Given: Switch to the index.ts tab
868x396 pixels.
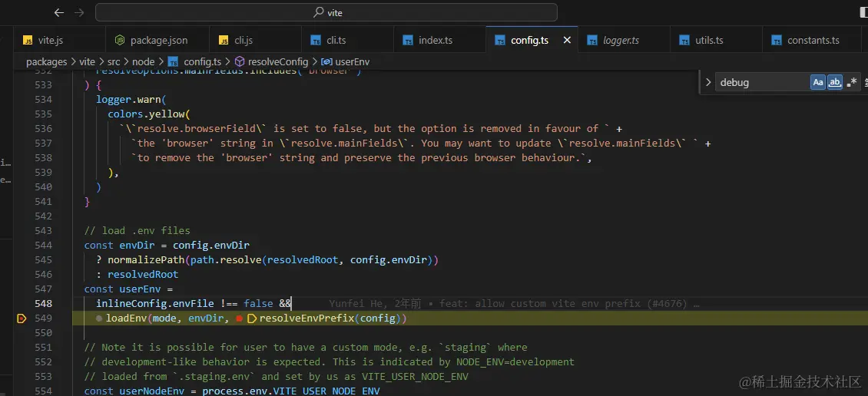Looking at the screenshot, I should (x=439, y=41).
